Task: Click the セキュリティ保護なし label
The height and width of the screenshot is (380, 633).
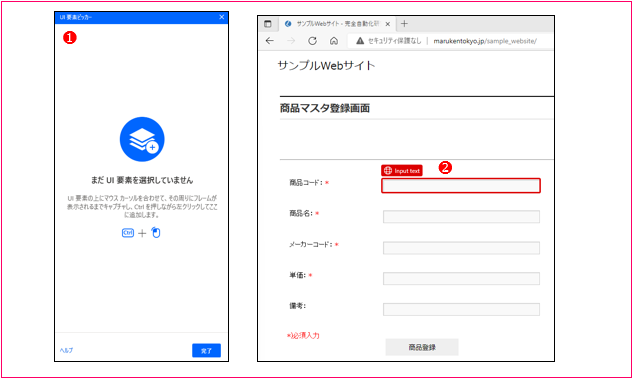Action: pyautogui.click(x=394, y=41)
